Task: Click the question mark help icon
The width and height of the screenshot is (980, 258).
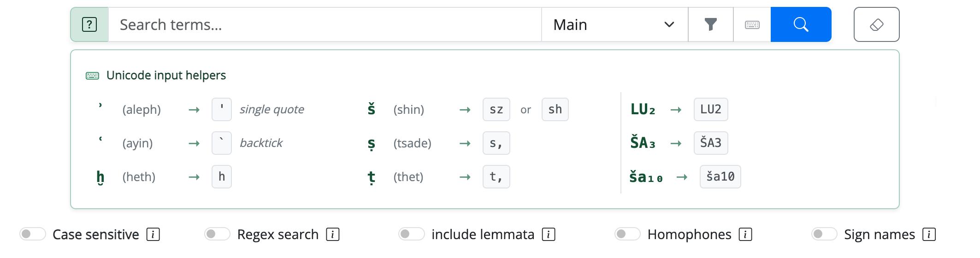Action: (89, 24)
